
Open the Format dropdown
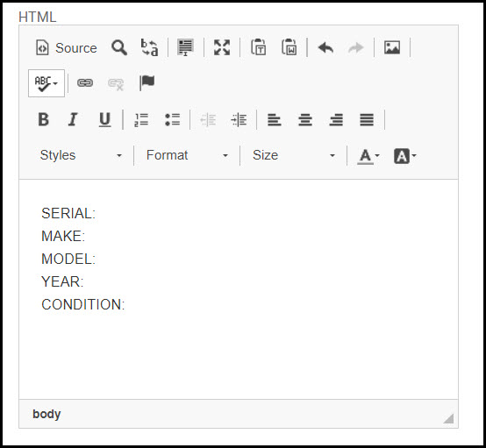[187, 155]
